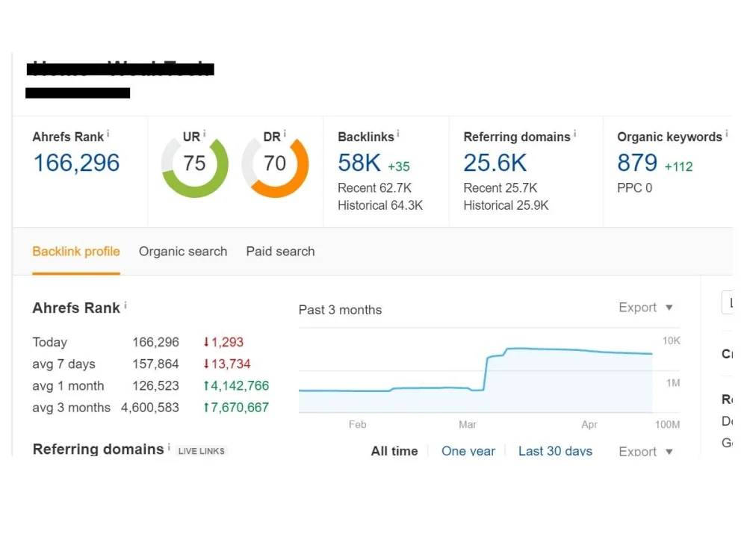Click info icon next to Ahrefs Rank heading
This screenshot has width=747, height=560.
[x=125, y=305]
